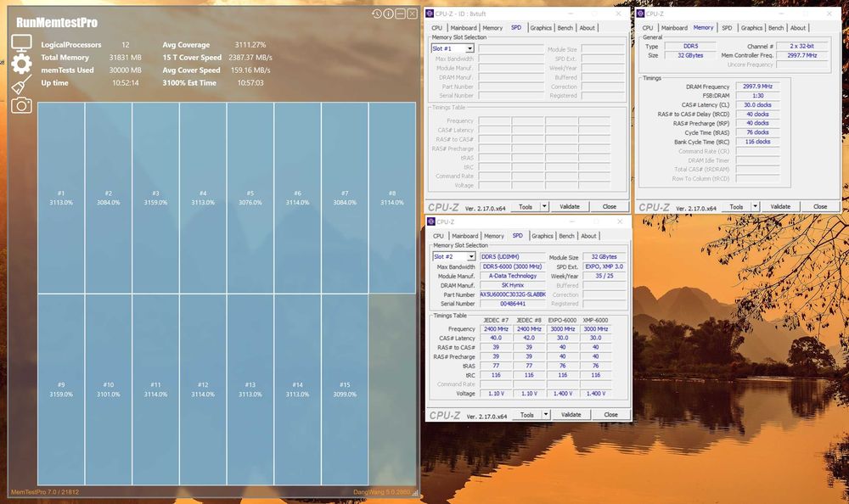The image size is (849, 504).
Task: Switch to Mainboard tab in Slot #2 CPU-Z window
Action: pyautogui.click(x=465, y=236)
